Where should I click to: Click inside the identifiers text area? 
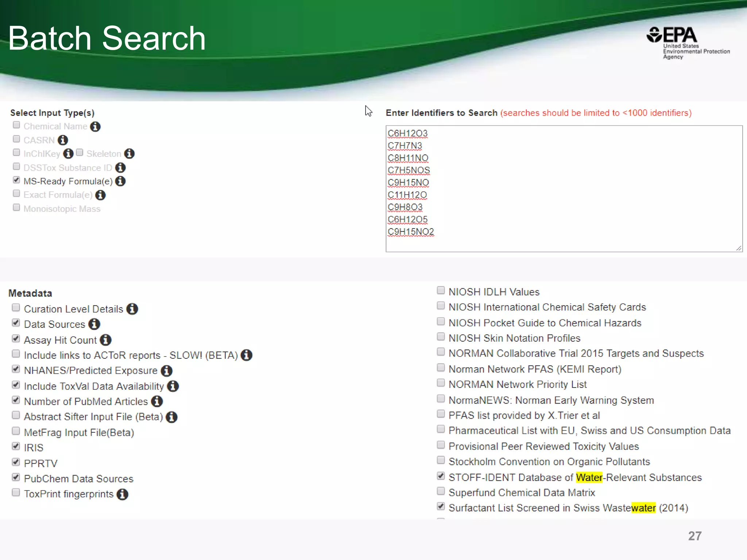(564, 188)
